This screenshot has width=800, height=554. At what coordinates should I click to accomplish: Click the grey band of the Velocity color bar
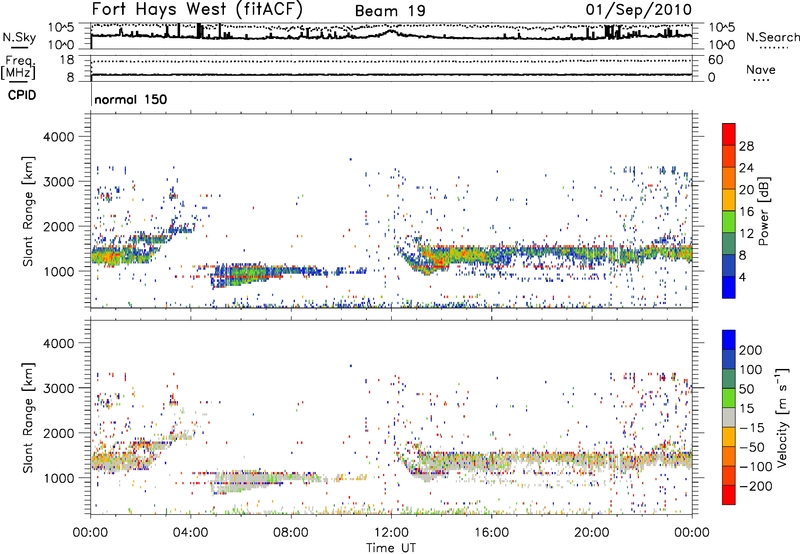tap(729, 417)
